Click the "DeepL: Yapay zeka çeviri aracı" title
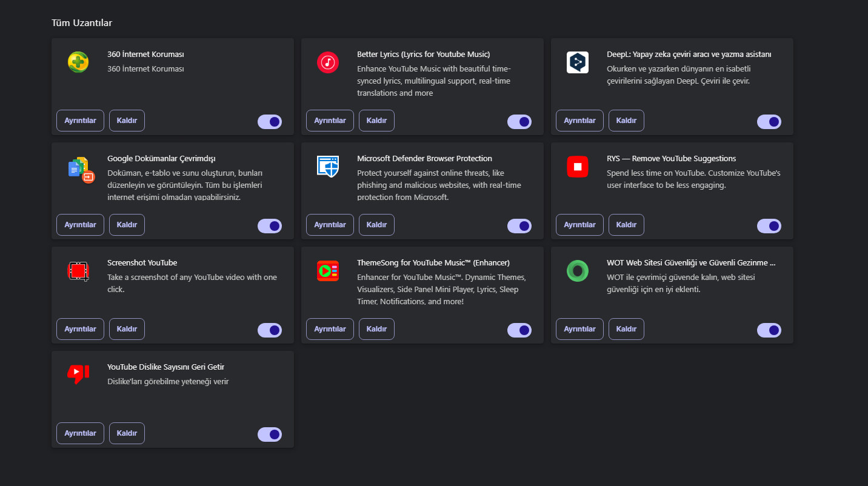Screen dimensions: 868x486 tap(689, 55)
